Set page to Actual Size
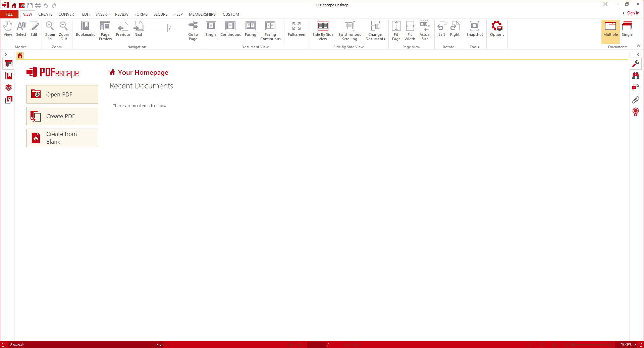 point(425,31)
